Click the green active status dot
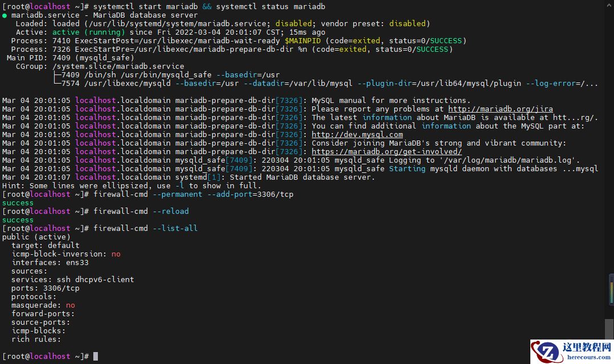Image resolution: width=614 pixels, height=364 pixels. point(5,15)
